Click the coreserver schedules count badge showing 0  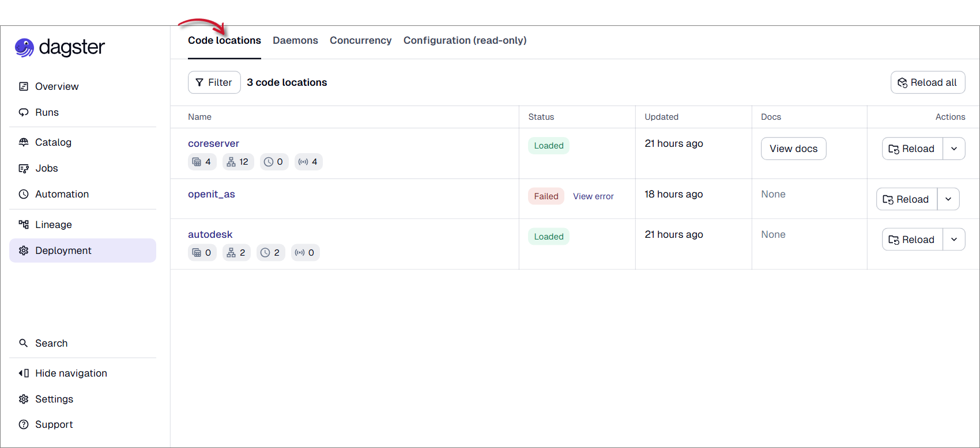click(274, 162)
